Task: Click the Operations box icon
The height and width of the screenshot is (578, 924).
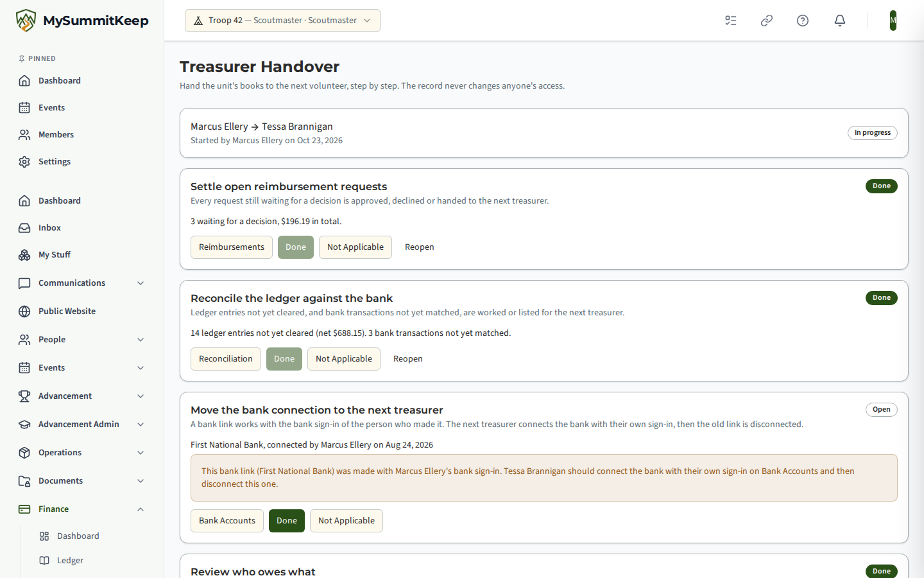Action: 24,453
